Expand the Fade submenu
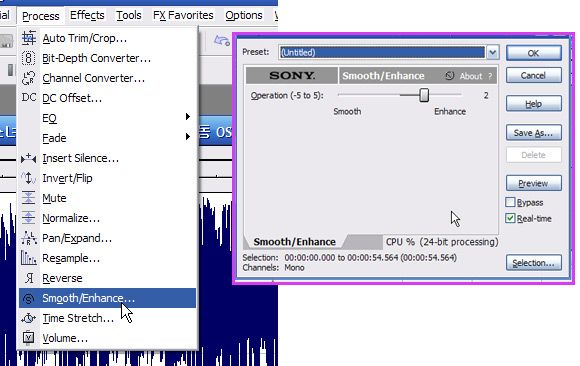580x366 pixels. click(x=107, y=138)
